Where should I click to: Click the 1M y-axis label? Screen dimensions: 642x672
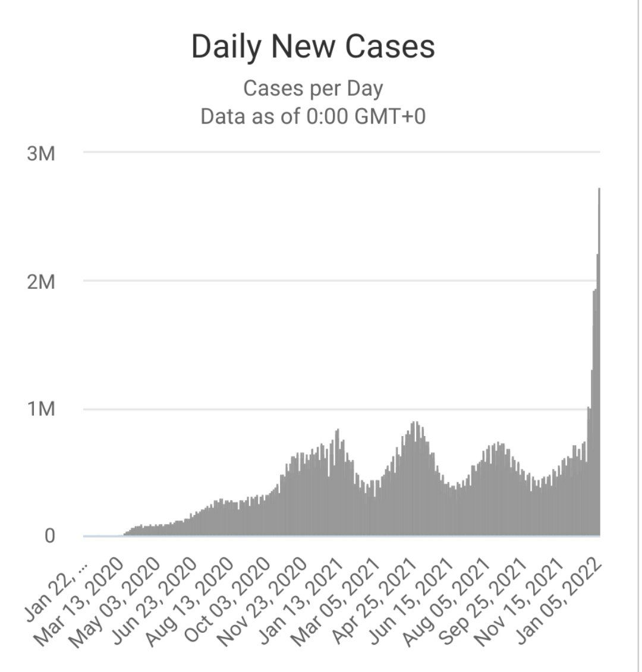click(41, 409)
